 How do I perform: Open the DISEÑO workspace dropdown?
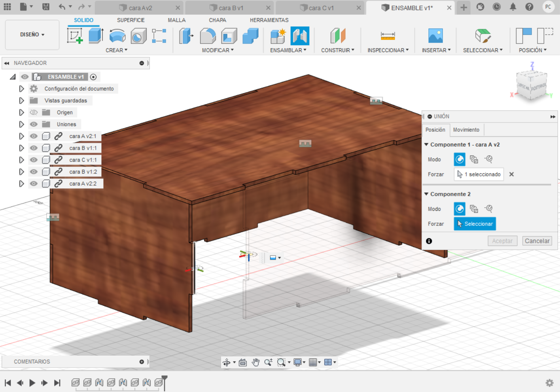(x=32, y=35)
